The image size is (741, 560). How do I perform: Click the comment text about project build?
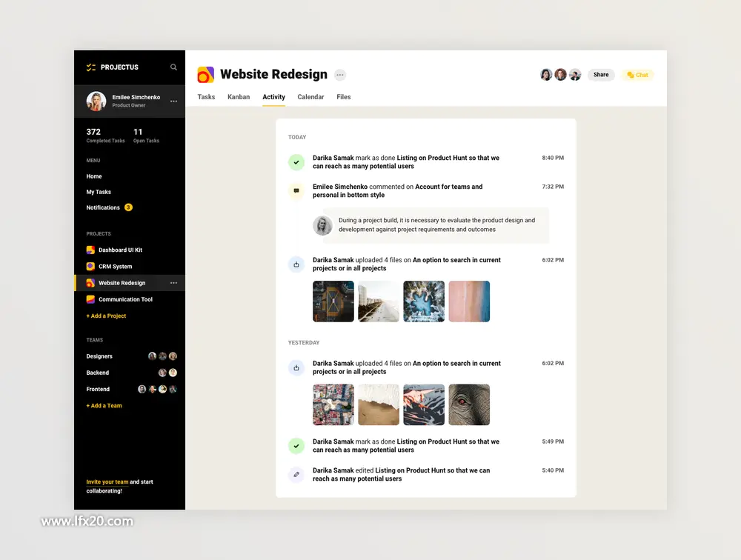click(436, 225)
